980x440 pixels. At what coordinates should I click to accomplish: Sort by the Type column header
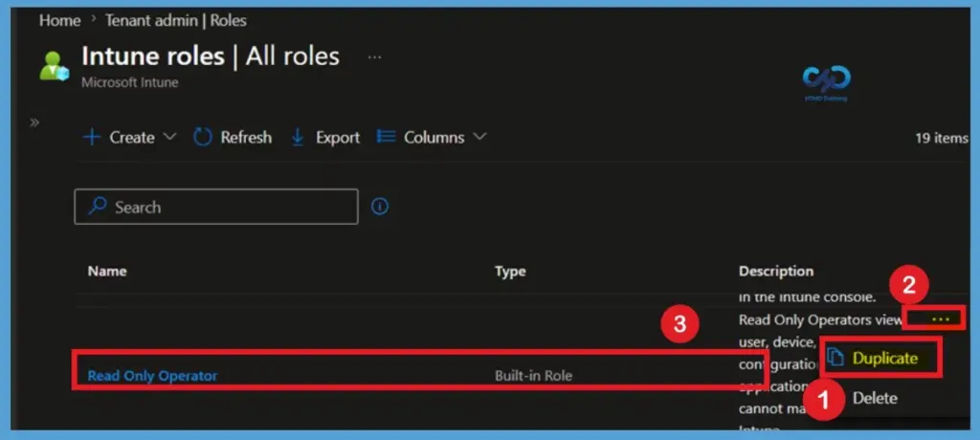pos(510,272)
